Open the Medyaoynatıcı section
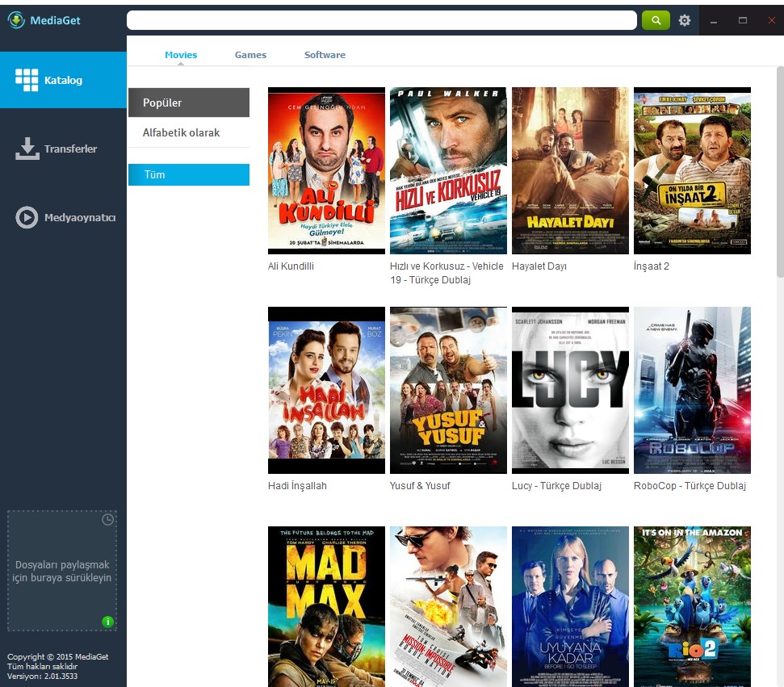 point(63,217)
